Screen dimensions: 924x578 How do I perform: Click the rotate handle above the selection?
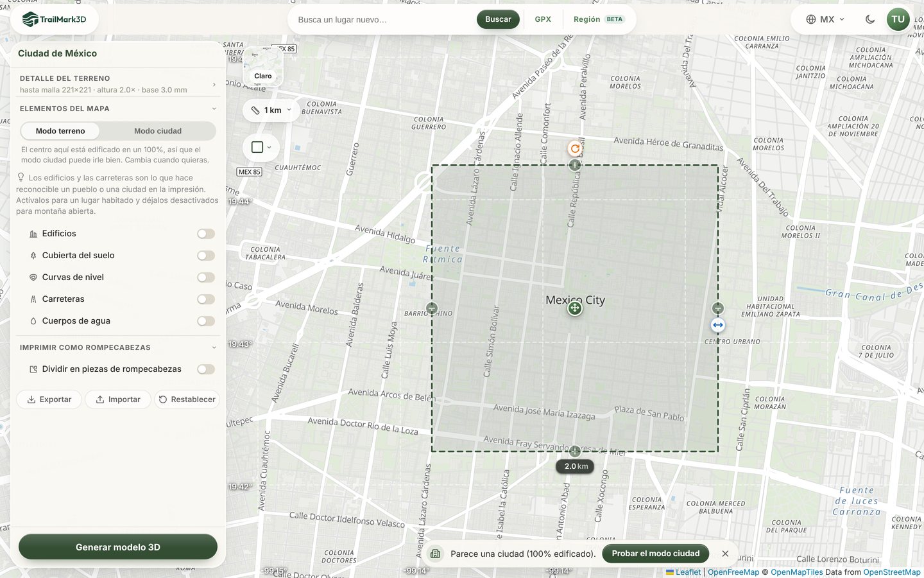575,148
